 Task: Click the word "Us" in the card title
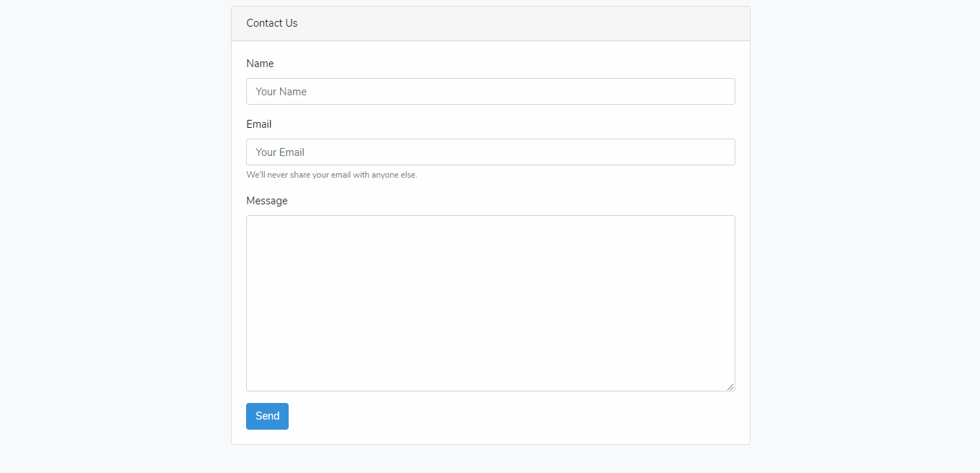(x=291, y=23)
